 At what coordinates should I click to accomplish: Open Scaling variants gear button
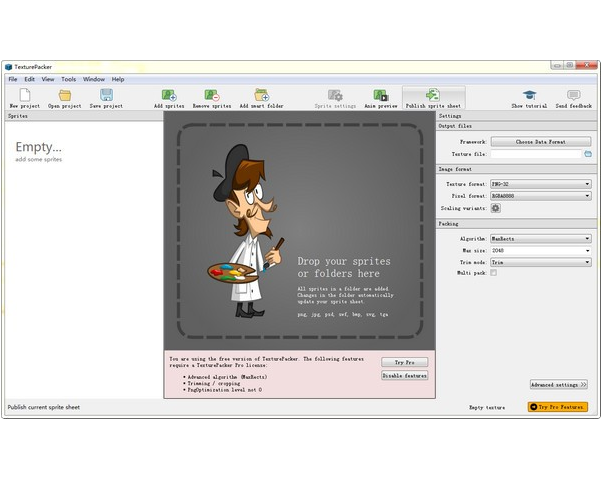point(495,208)
